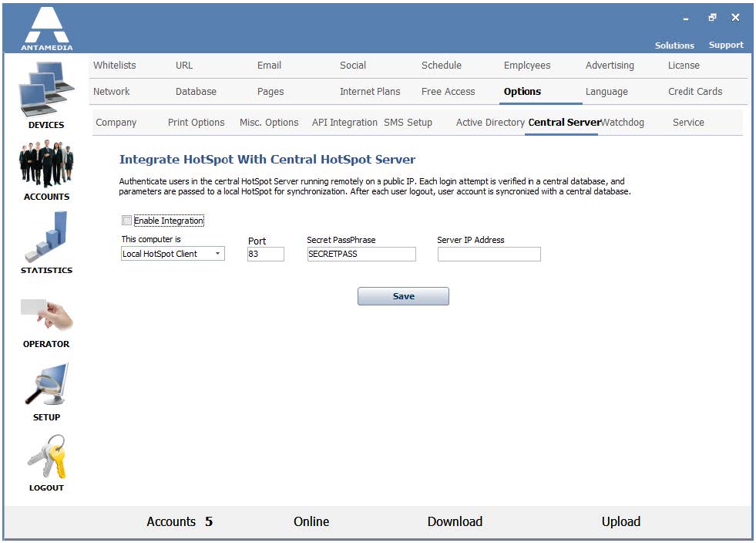This screenshot has height=543, width=756.
Task: Open the Support link
Action: pyautogui.click(x=726, y=45)
